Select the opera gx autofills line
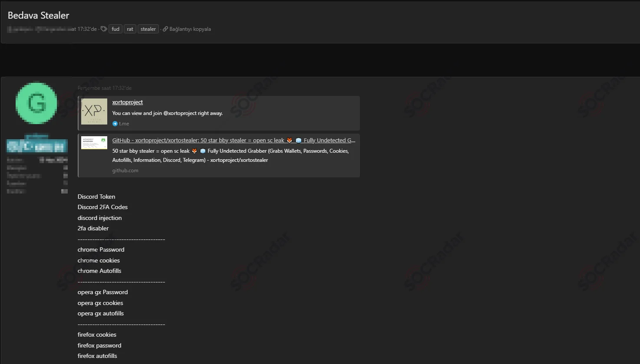Image resolution: width=640 pixels, height=364 pixels. tap(101, 313)
